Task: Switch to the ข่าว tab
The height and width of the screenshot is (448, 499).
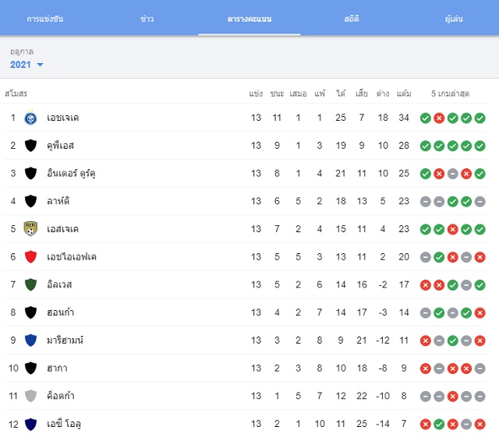Action: [x=147, y=19]
